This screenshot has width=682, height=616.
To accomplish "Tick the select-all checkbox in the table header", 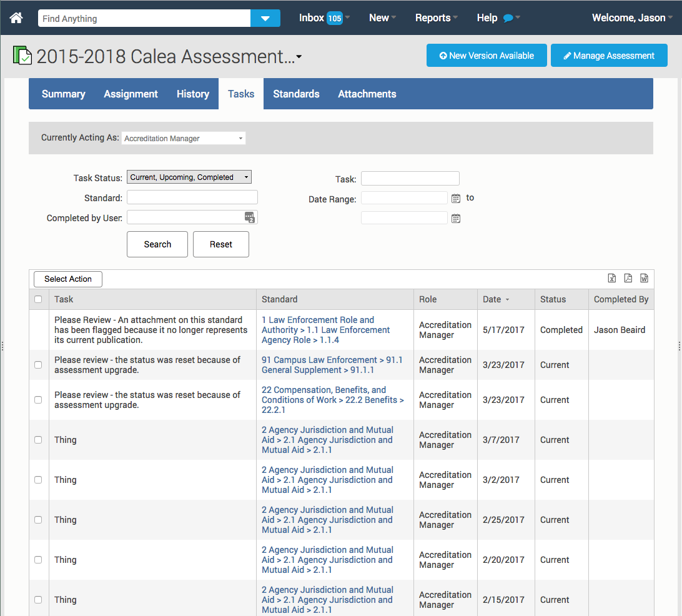I will [x=38, y=299].
